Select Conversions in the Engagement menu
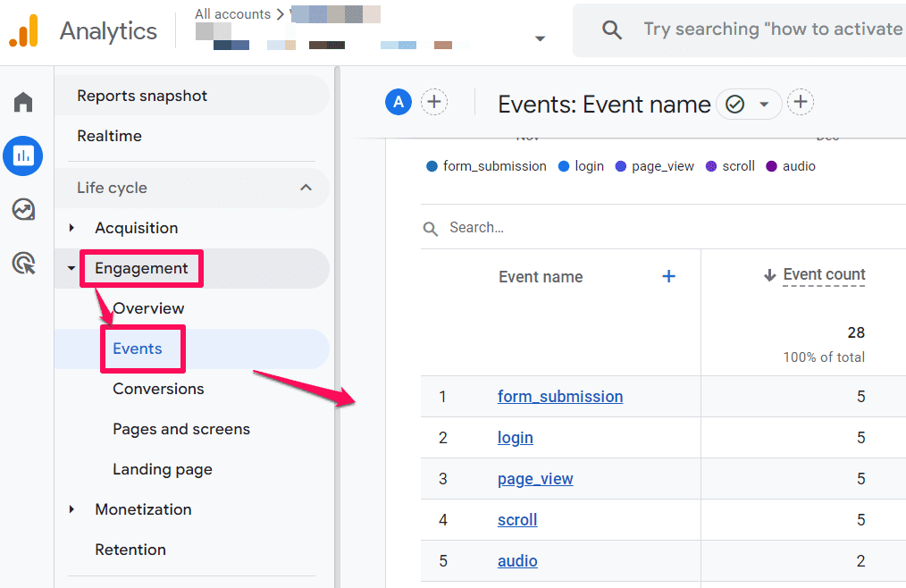Image resolution: width=906 pixels, height=588 pixels. pos(158,389)
